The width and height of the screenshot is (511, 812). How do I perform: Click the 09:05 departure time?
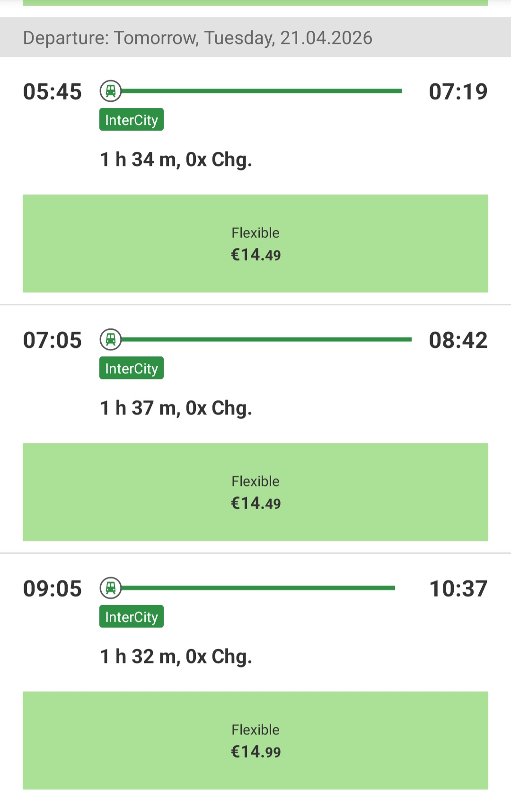[x=53, y=589]
